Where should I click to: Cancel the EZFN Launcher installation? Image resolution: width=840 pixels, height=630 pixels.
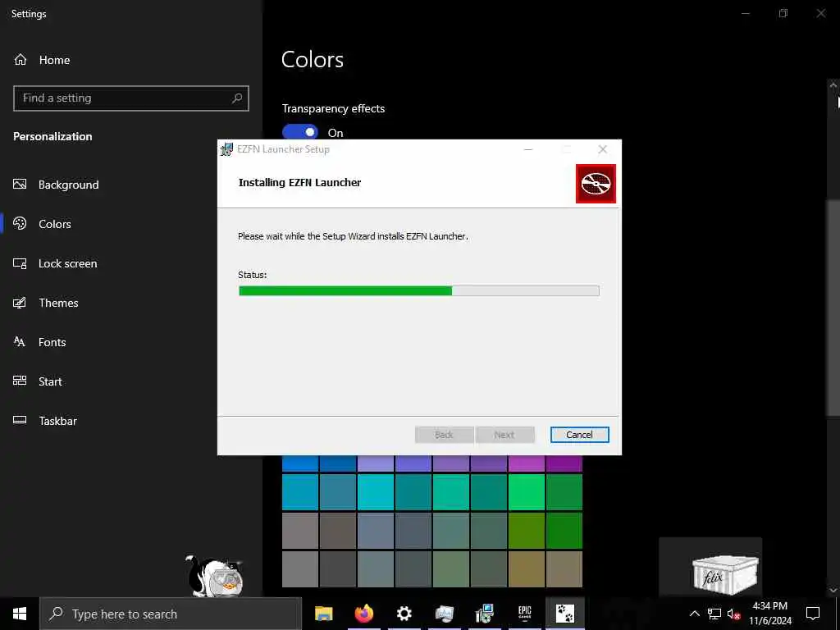[579, 435]
